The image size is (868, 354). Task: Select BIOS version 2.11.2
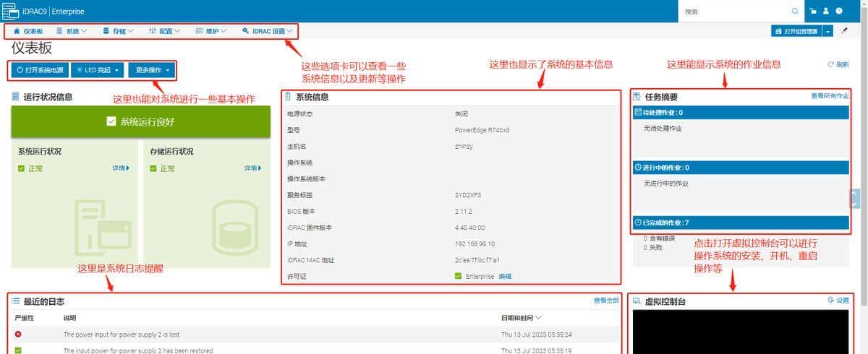pyautogui.click(x=463, y=211)
